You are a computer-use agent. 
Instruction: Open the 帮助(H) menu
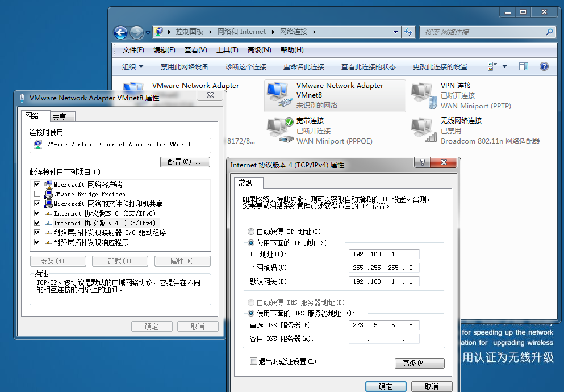coord(292,50)
